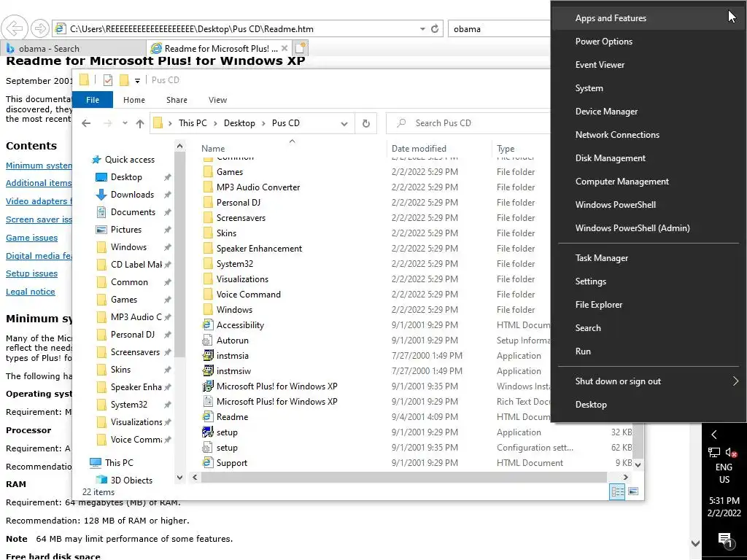Refresh the Pus CD folder view
Screen dimensions: 747x560
pos(366,123)
